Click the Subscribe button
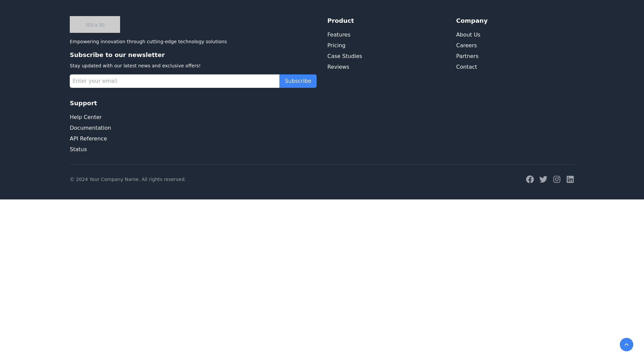Screen dimensions: 644x362 298,81
